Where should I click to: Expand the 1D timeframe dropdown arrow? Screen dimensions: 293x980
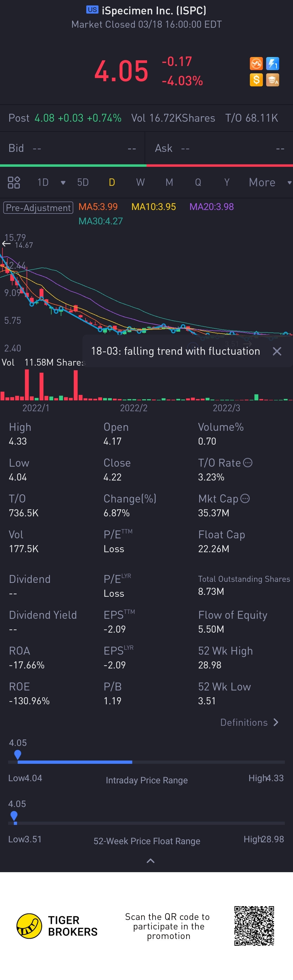click(63, 183)
